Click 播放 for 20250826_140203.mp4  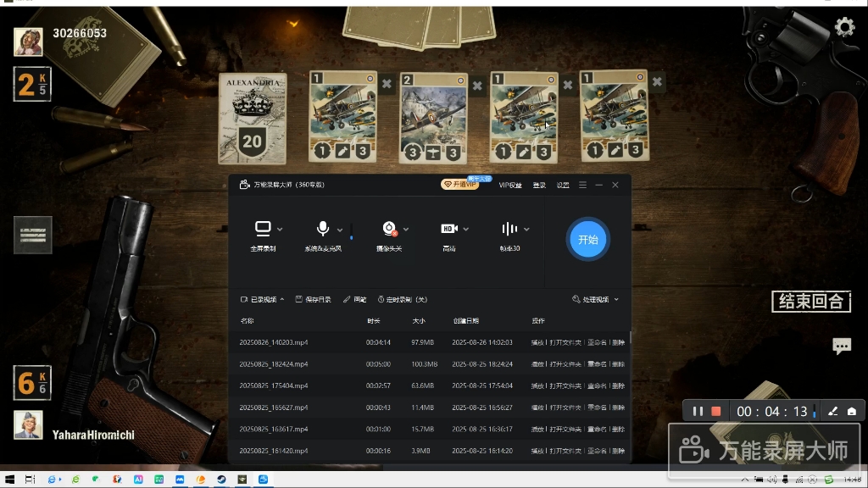[537, 342]
